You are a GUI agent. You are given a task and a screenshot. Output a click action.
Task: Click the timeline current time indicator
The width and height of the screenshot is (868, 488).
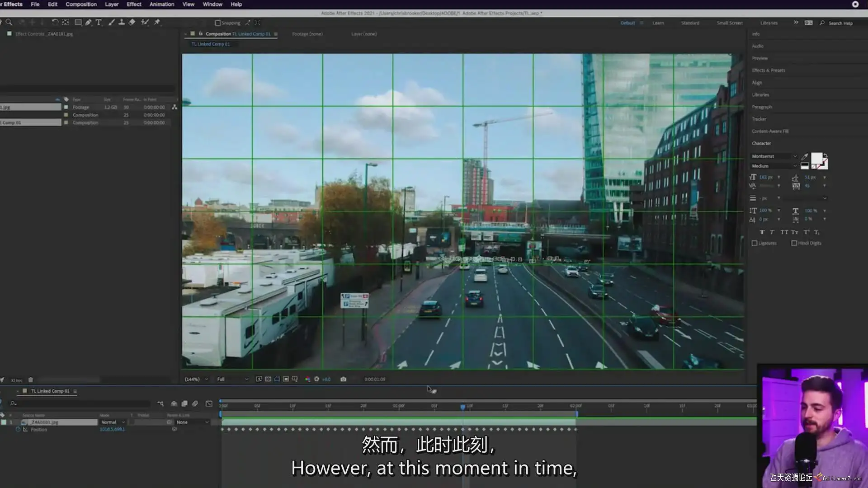point(462,407)
